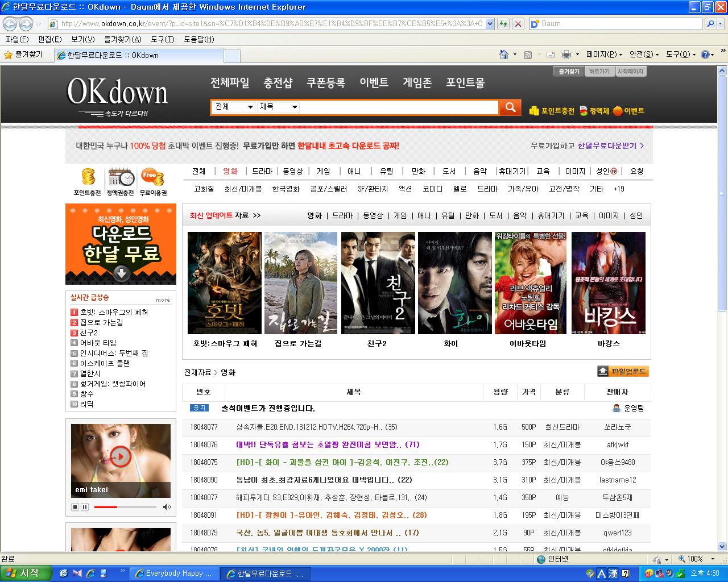Click the Windows 시작 button
728x582 pixels.
(x=26, y=573)
